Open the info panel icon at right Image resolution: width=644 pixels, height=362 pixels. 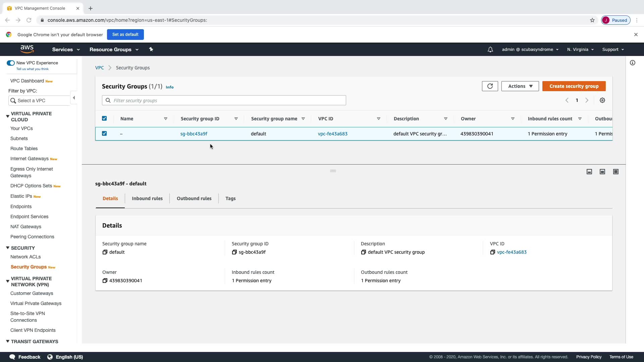(x=632, y=63)
